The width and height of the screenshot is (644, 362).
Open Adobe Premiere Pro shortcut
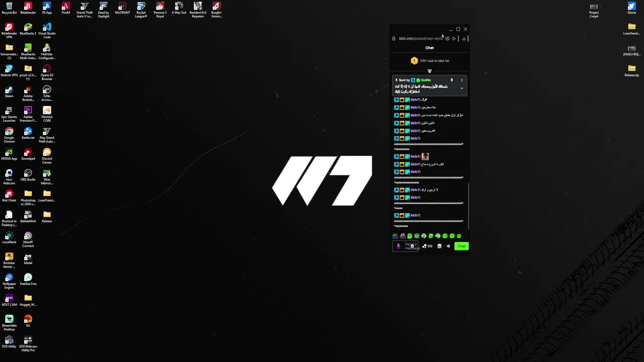click(x=28, y=115)
